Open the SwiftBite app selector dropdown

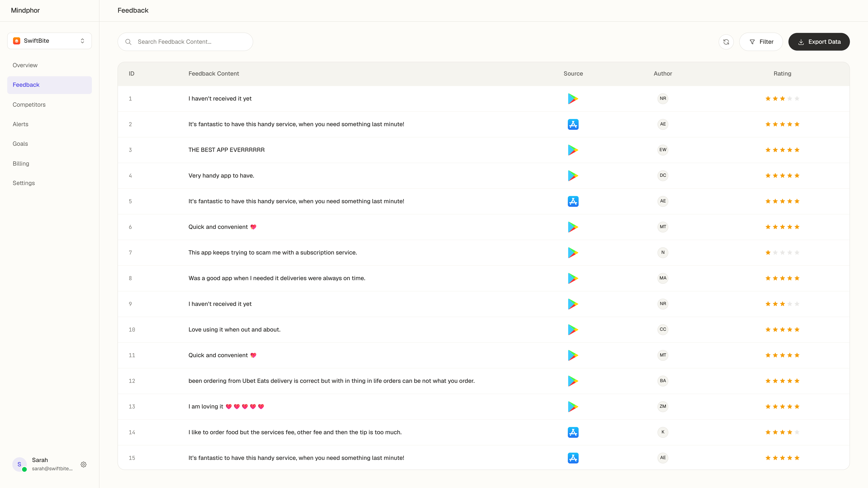pos(50,41)
